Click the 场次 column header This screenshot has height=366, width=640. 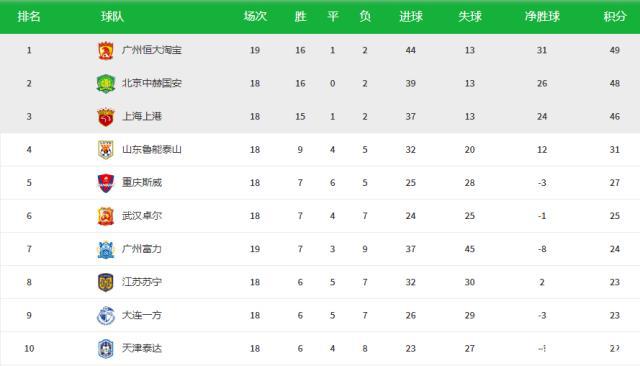click(255, 16)
